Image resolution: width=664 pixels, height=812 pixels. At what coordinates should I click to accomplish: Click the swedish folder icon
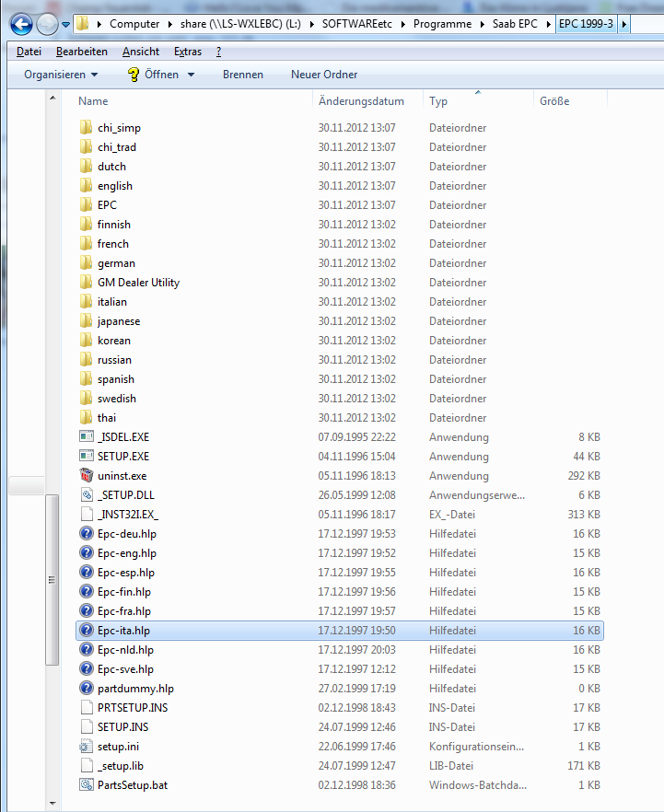point(86,399)
